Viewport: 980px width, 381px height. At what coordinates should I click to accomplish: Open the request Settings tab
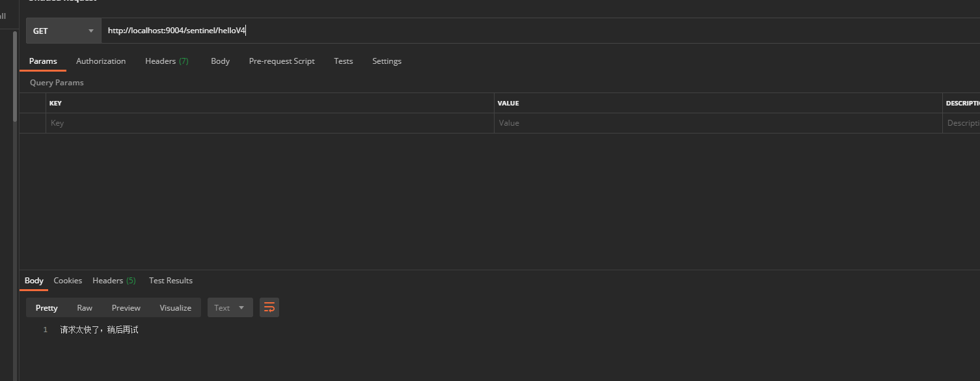(387, 61)
